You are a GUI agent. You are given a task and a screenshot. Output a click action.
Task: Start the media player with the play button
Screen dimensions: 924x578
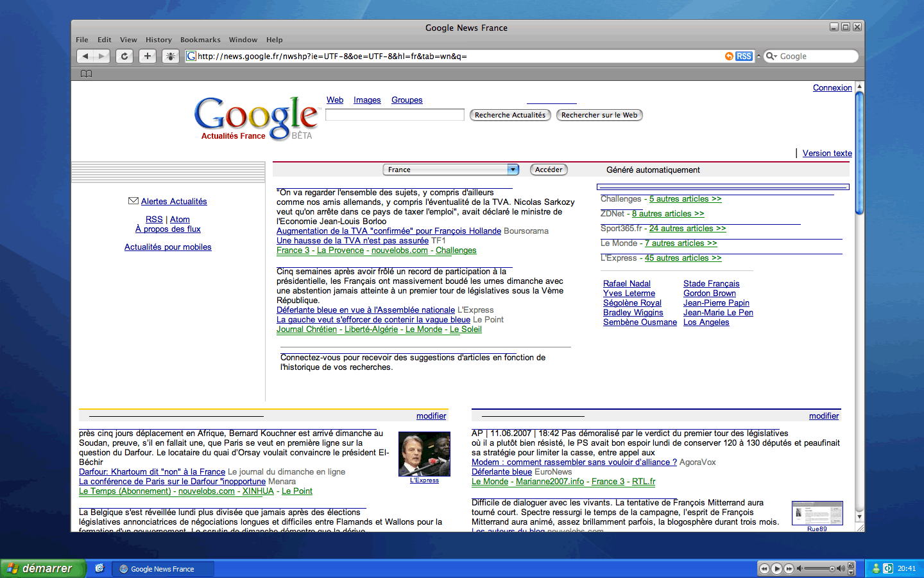pyautogui.click(x=776, y=568)
